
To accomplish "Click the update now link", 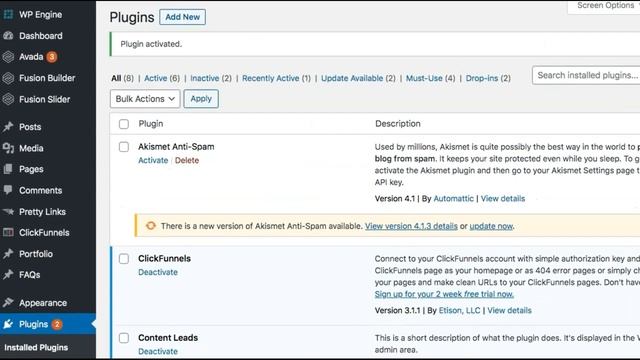I will (491, 226).
